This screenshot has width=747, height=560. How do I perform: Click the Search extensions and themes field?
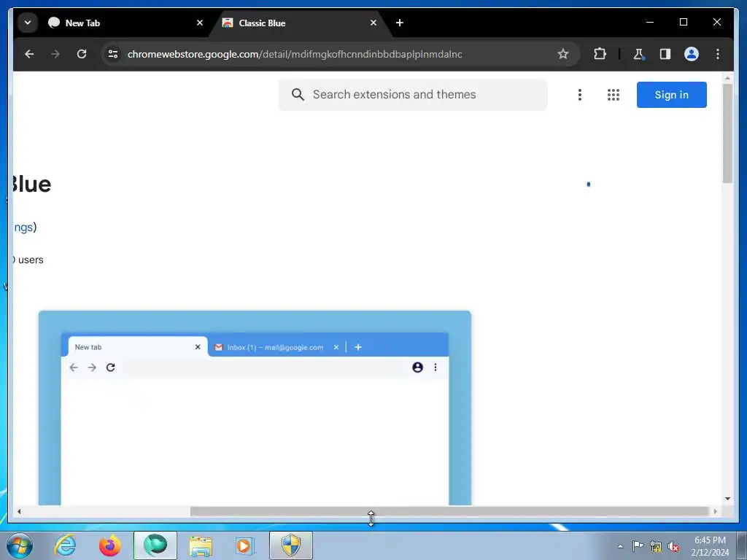pos(413,95)
